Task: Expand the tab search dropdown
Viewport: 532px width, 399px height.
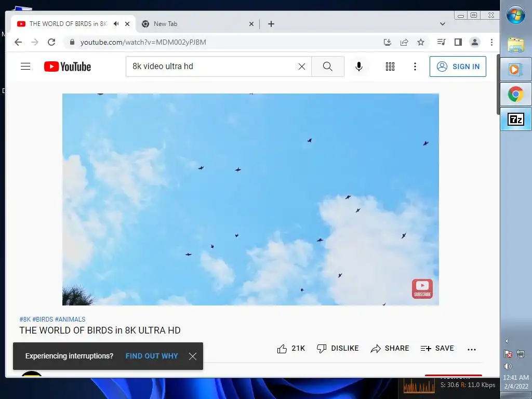Action: [443, 24]
